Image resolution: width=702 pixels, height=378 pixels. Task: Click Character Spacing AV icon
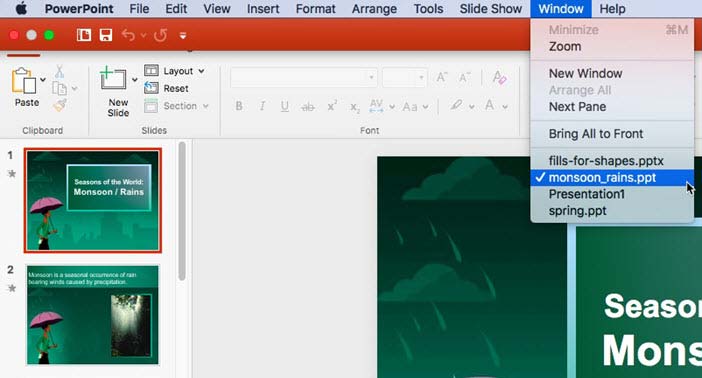coord(376,106)
